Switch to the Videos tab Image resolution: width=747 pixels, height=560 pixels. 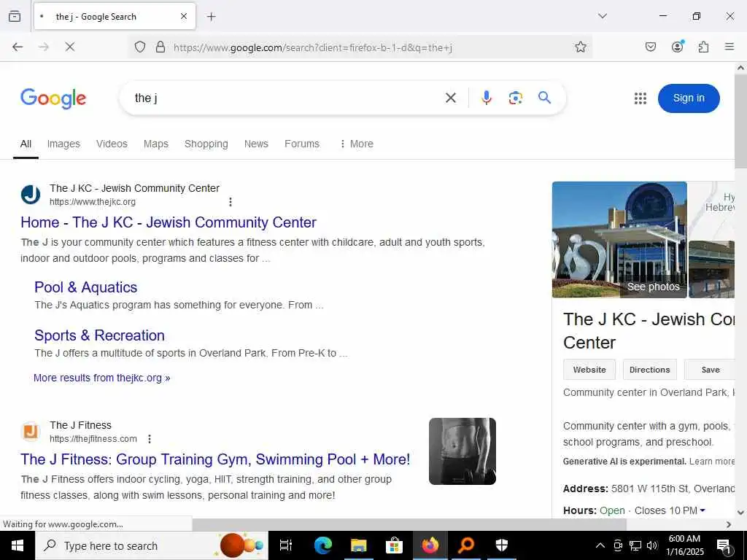point(112,144)
